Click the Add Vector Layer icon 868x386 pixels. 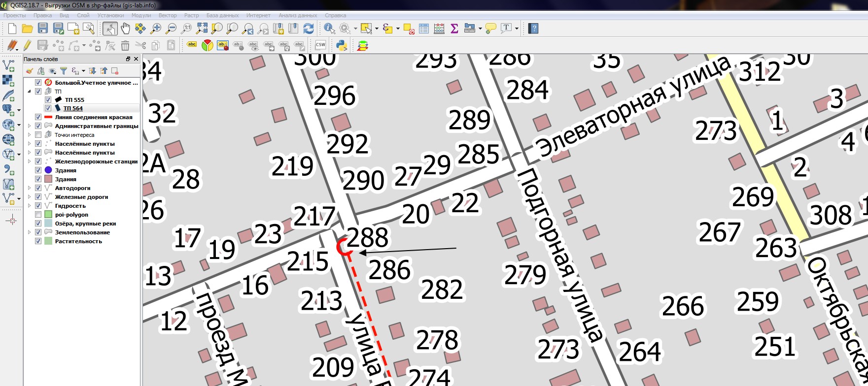[x=9, y=65]
